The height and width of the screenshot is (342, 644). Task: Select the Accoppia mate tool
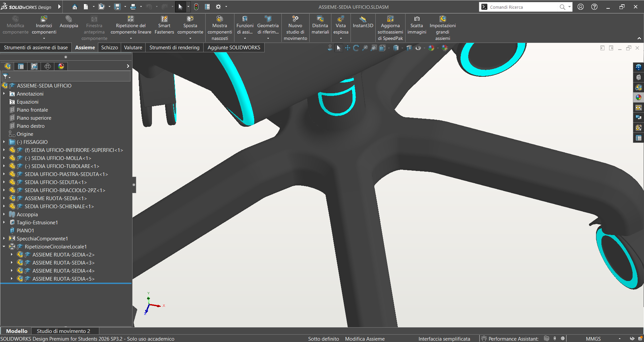(69, 22)
